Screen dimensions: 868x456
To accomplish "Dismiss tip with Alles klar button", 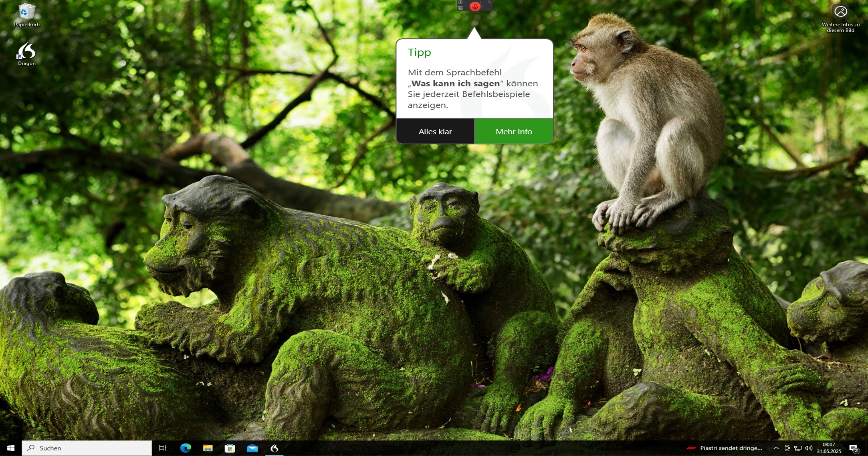I will [435, 131].
